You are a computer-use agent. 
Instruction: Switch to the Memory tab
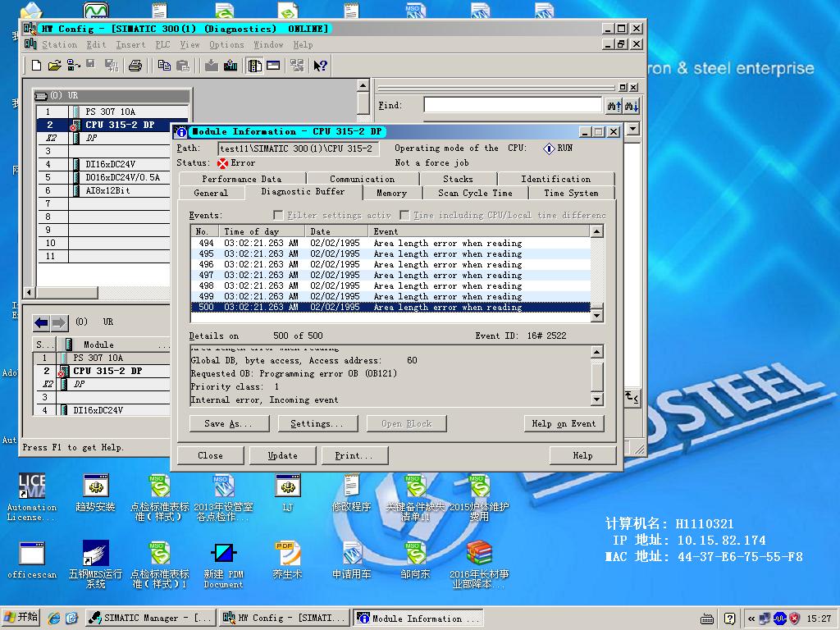click(x=391, y=193)
